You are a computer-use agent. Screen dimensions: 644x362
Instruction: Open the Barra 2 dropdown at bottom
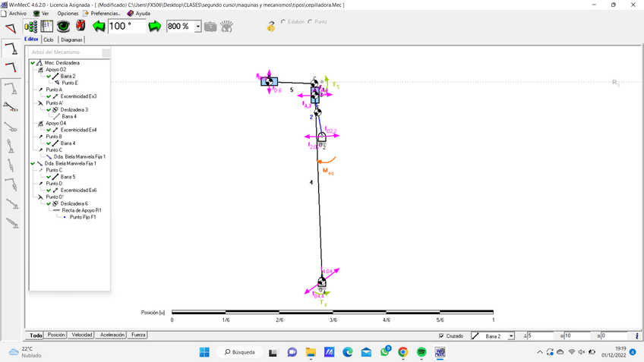click(511, 335)
